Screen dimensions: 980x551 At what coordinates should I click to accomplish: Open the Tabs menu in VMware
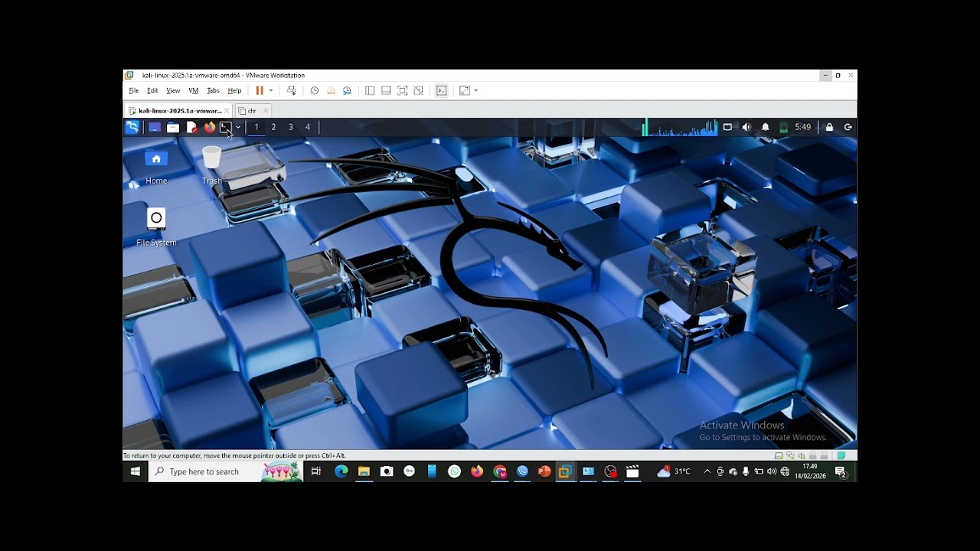pyautogui.click(x=213, y=90)
